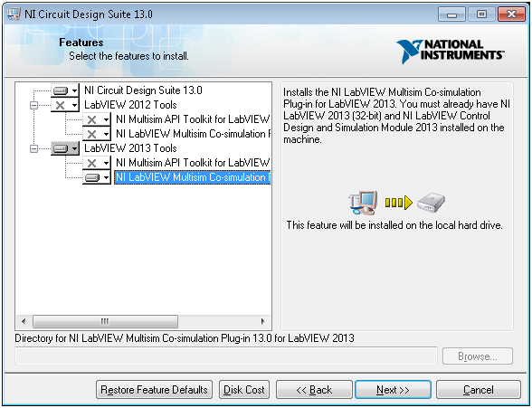The height and width of the screenshot is (408, 532).
Task: Open dropdown arrow for highlighted Co-simulation plug-in
Action: pyautogui.click(x=106, y=177)
